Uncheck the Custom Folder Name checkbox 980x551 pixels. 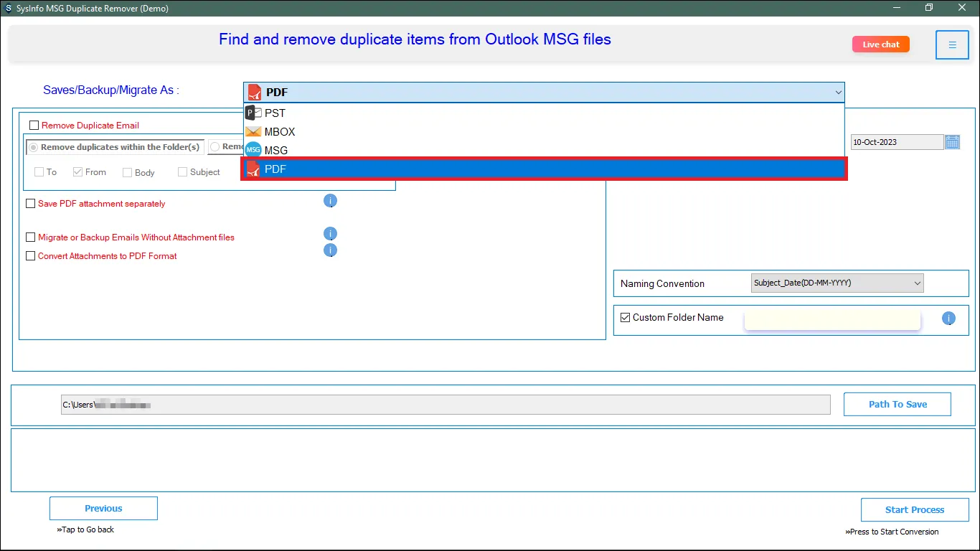click(x=625, y=317)
